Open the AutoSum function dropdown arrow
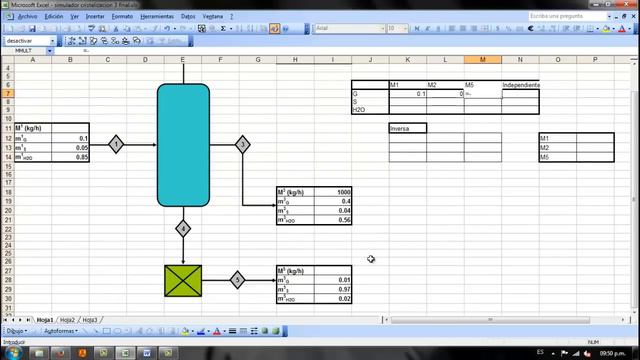The height and width of the screenshot is (360, 640). tap(231, 29)
